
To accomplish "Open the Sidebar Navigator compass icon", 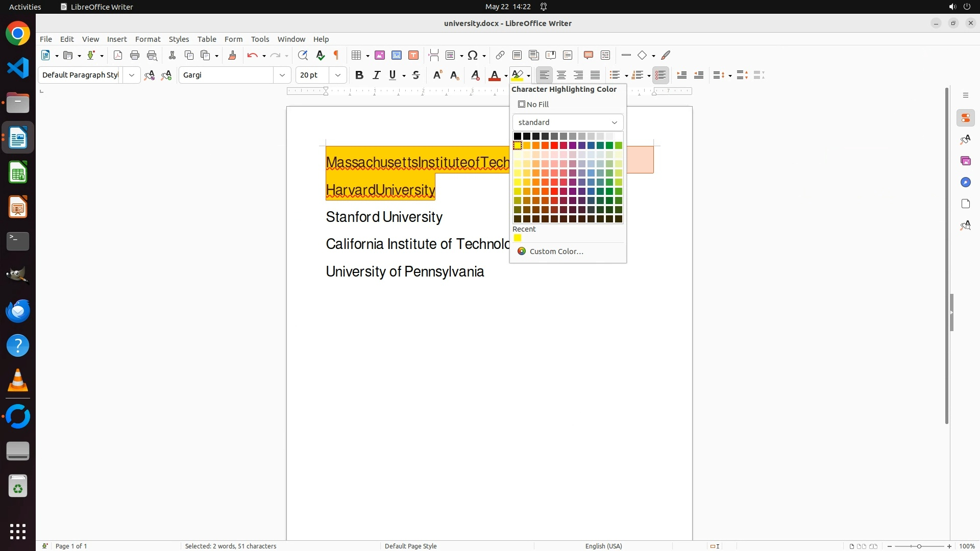I will [x=965, y=182].
